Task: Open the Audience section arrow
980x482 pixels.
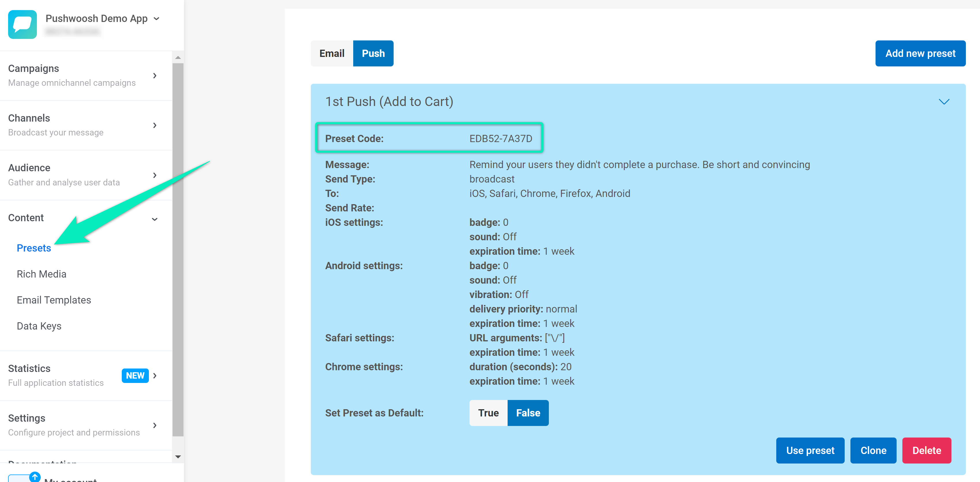Action: coord(155,175)
